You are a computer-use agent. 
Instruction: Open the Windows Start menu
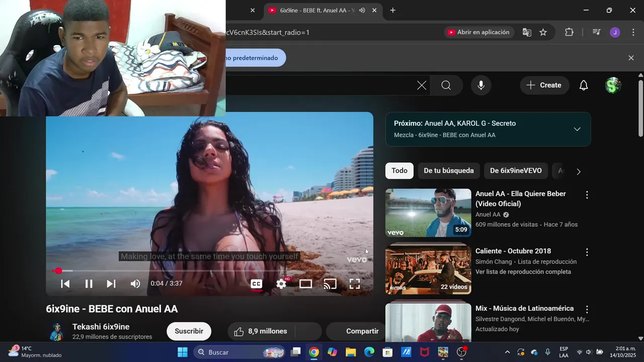[x=183, y=352]
